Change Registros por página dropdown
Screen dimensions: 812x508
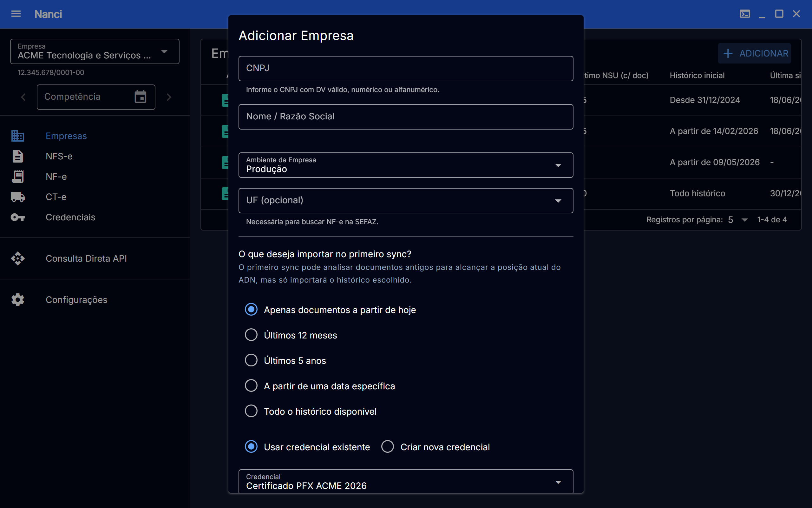click(x=738, y=220)
